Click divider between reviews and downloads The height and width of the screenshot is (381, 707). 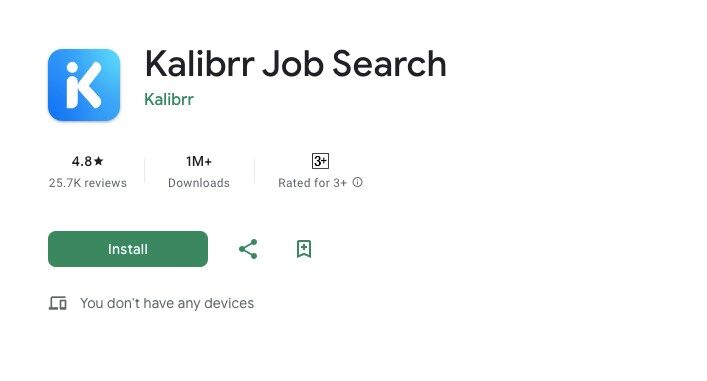point(145,171)
